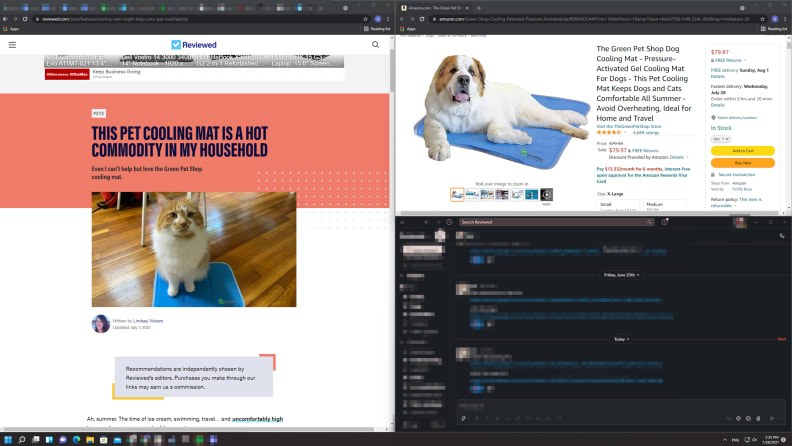Open Reading list in left browser
This screenshot has height=446, width=792.
point(377,29)
